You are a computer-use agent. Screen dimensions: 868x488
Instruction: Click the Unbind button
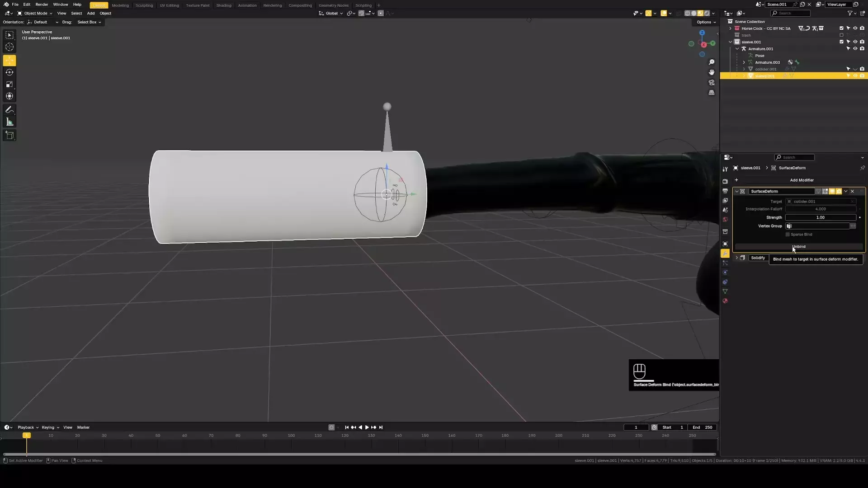pyautogui.click(x=799, y=247)
